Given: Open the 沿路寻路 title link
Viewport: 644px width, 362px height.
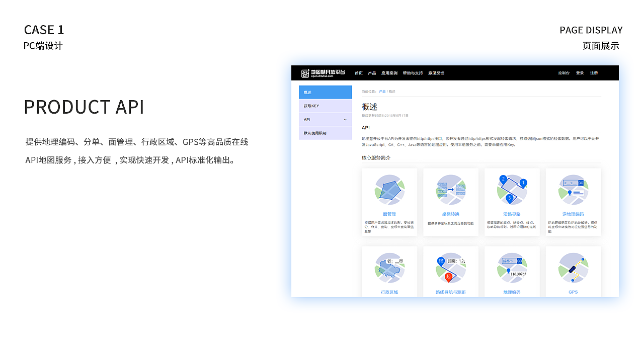Looking at the screenshot, I should 512,214.
